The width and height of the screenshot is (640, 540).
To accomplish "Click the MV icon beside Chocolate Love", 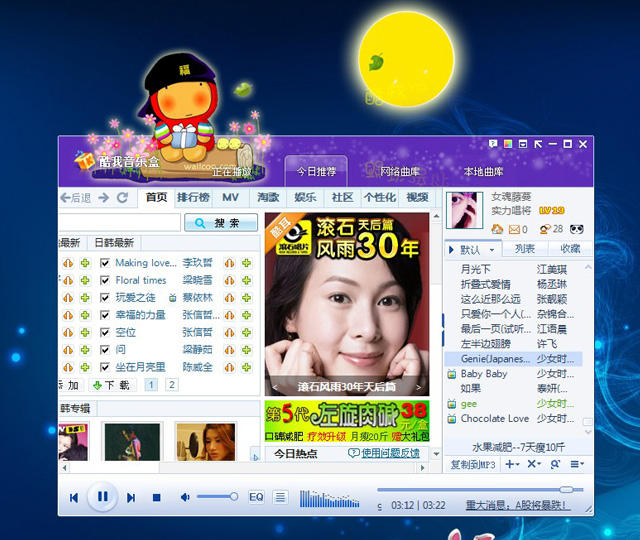I will [x=451, y=419].
